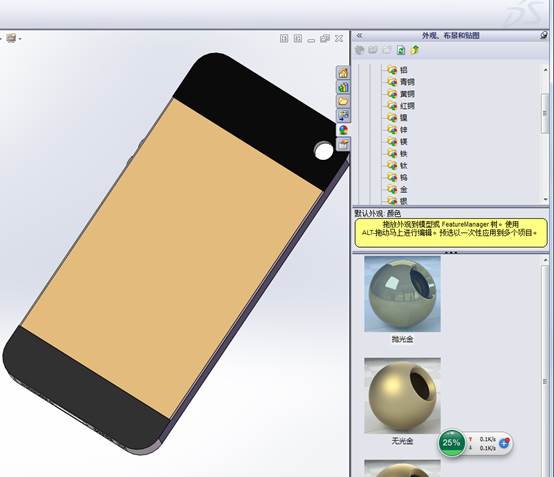Restore the model document window
Viewport: 554px width, 477px height.
coord(325,38)
